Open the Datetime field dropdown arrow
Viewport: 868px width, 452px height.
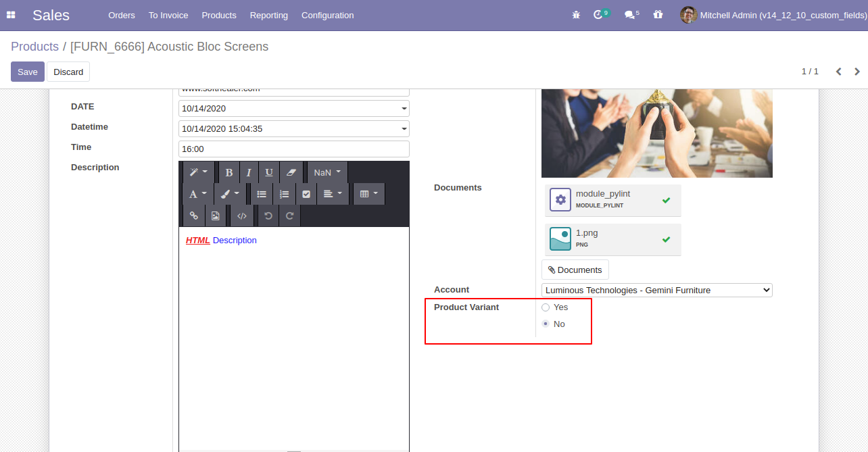click(x=404, y=129)
